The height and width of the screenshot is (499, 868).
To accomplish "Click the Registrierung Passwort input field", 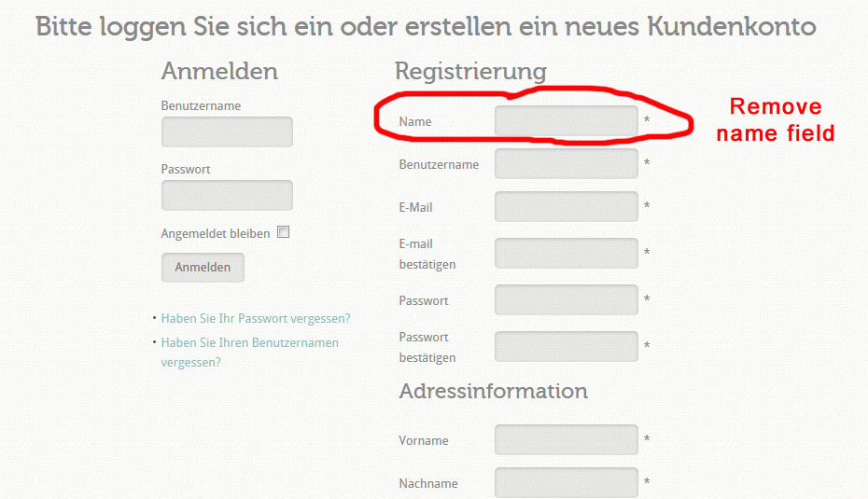I will pyautogui.click(x=567, y=300).
